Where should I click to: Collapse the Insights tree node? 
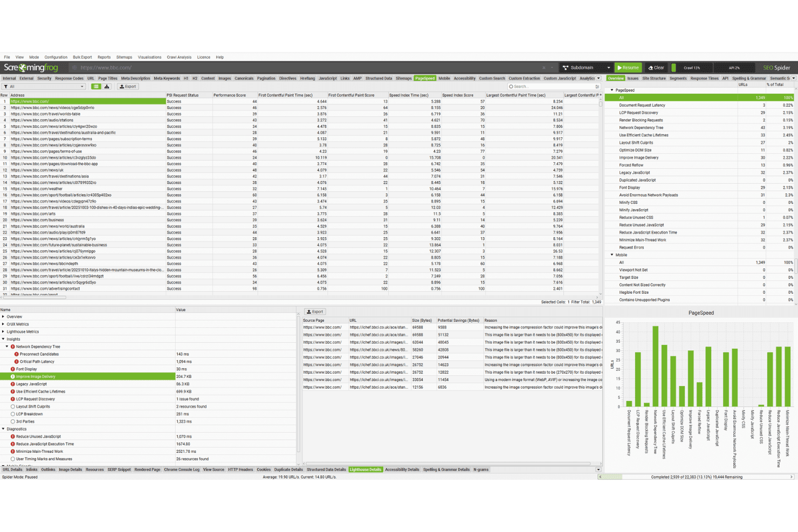[3, 339]
